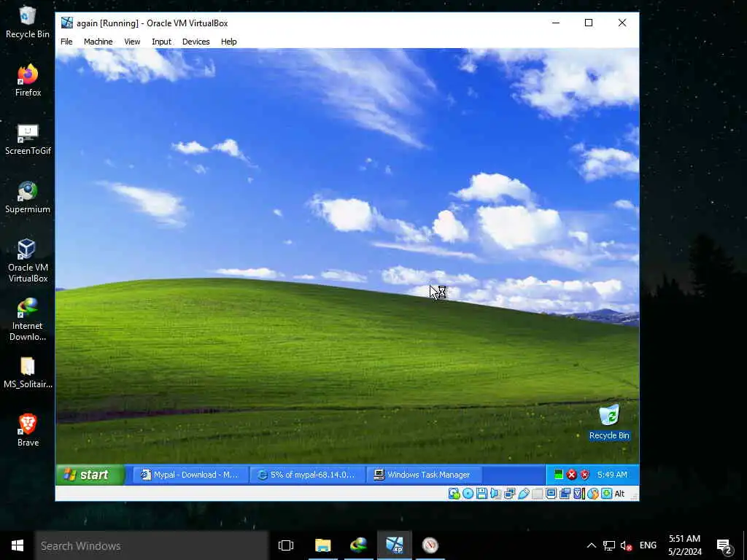The image size is (747, 560).
Task: Click the display monitor icon in VirtualBox status bar
Action: 551,494
